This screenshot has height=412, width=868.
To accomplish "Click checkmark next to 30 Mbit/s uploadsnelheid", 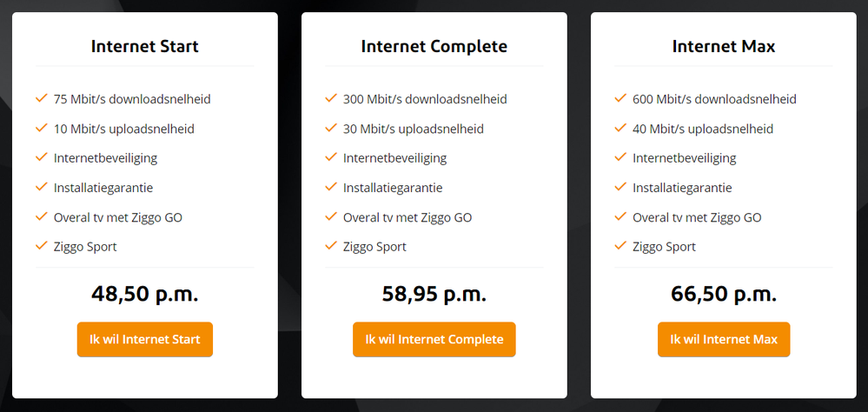I will coord(330,128).
